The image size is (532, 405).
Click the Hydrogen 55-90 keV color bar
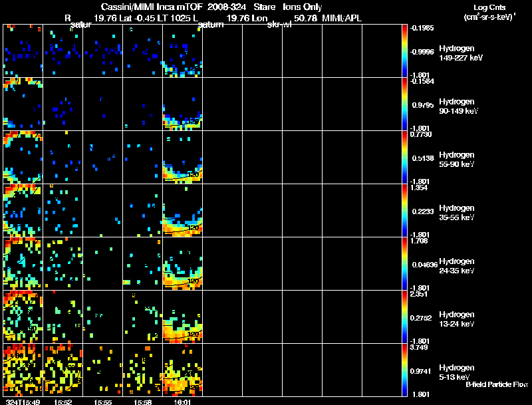click(x=404, y=158)
